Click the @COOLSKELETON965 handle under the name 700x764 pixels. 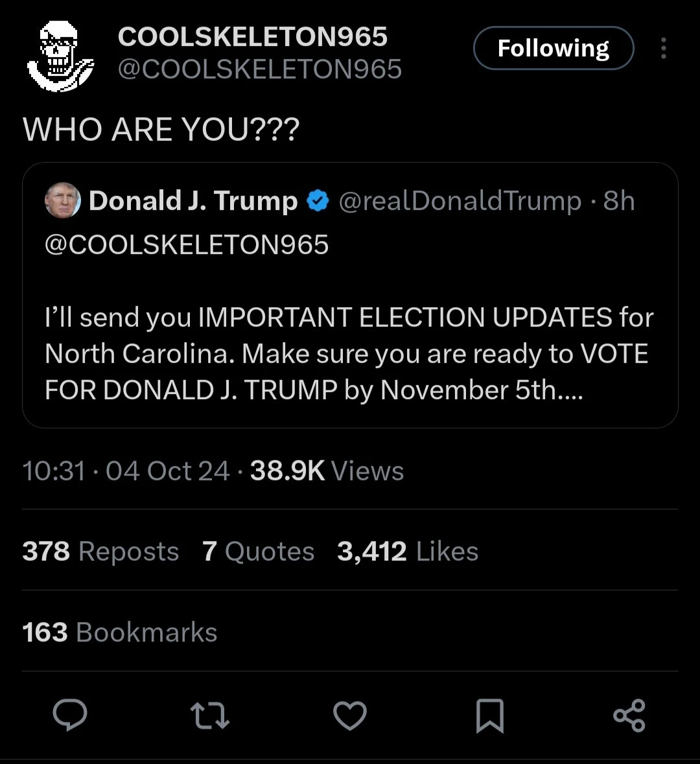point(259,69)
